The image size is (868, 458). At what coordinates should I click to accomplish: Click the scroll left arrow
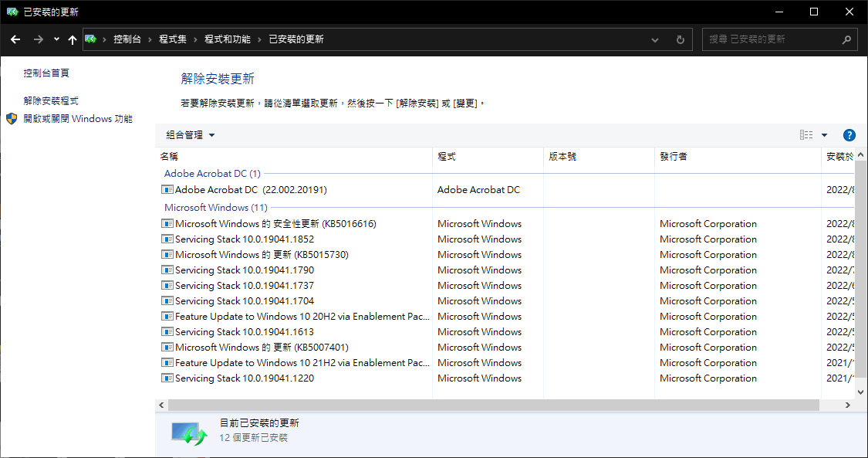tap(162, 405)
